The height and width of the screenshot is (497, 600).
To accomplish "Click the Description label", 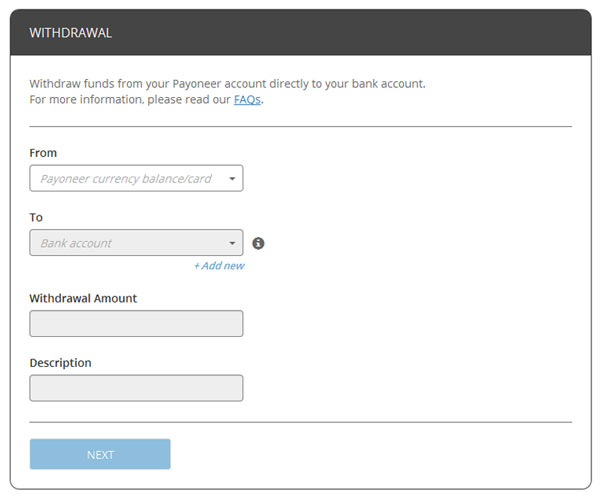I will tap(60, 363).
